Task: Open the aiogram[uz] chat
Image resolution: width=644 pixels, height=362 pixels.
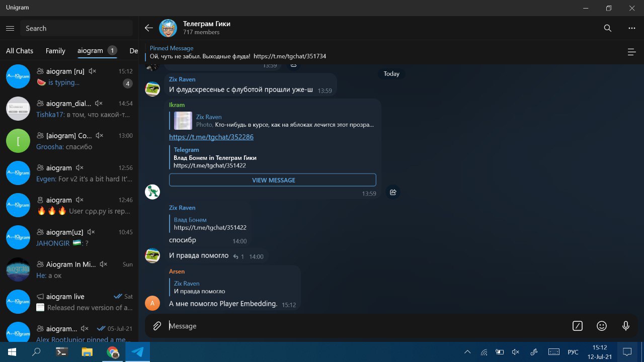Action: tap(69, 237)
